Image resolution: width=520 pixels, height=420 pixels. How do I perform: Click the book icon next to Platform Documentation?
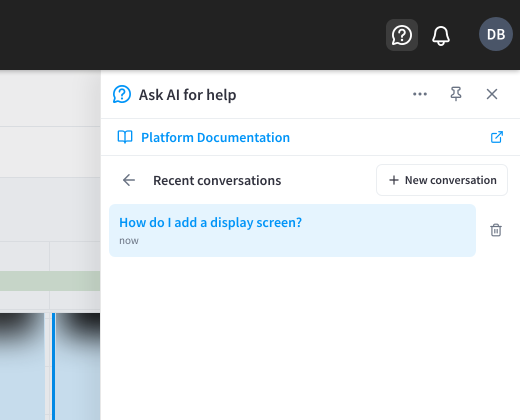tap(124, 137)
